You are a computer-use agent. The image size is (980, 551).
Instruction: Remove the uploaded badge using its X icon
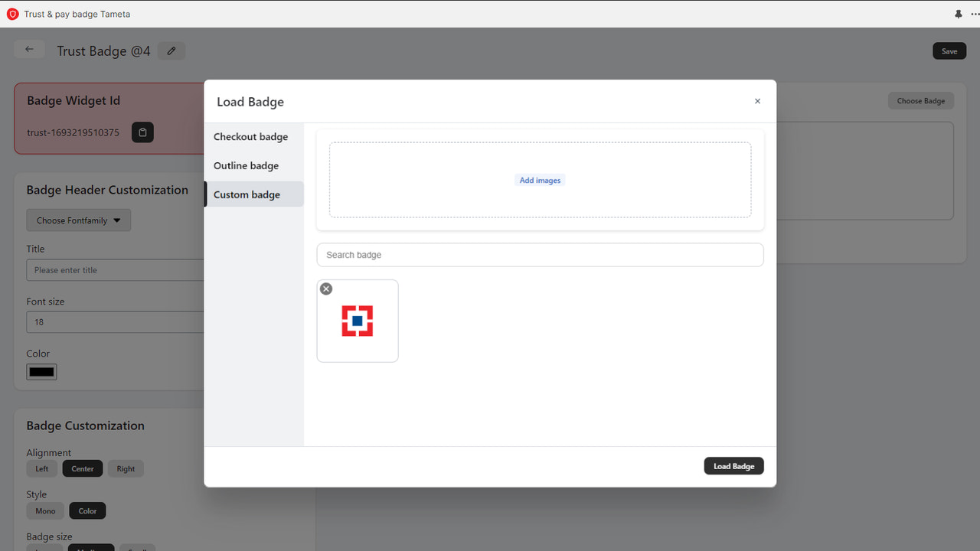click(326, 289)
